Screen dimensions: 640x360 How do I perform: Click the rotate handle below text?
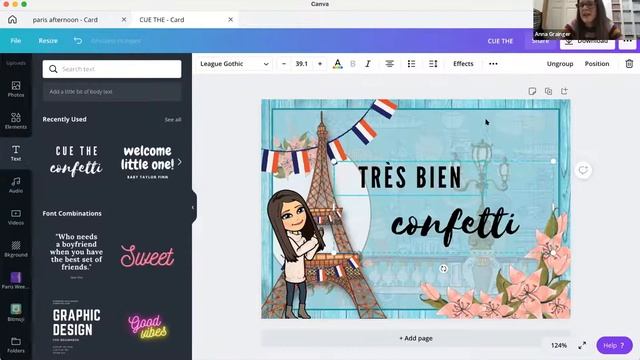[x=444, y=269]
